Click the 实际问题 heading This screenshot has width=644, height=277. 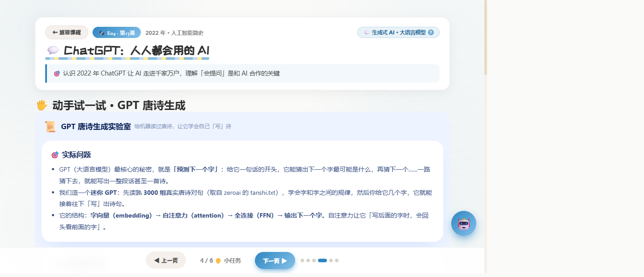coord(76,155)
